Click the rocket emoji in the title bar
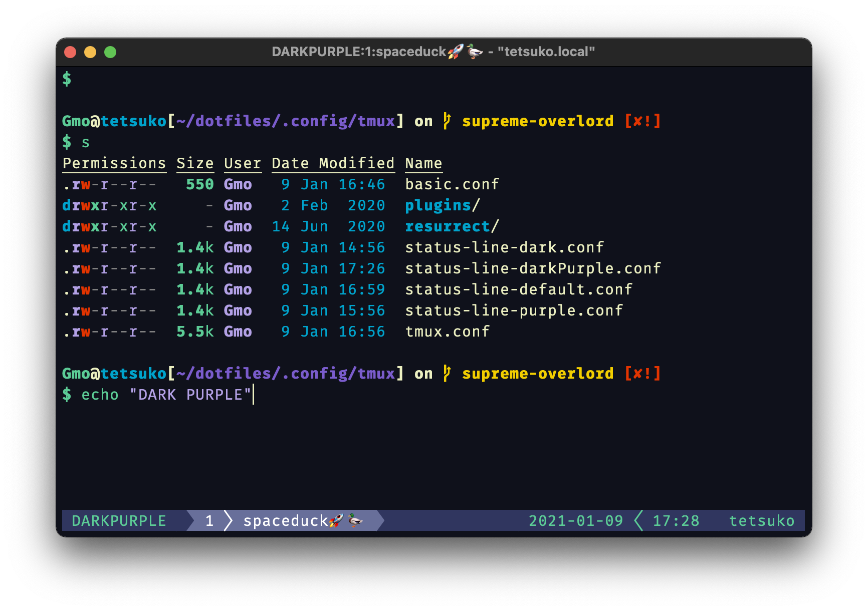 tap(456, 51)
